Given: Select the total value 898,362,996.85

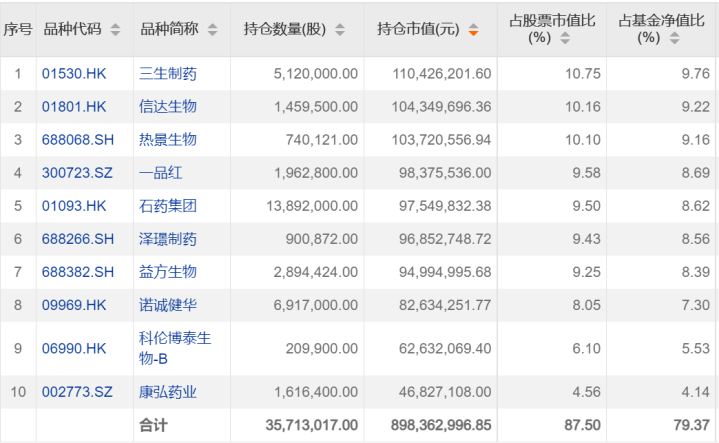Looking at the screenshot, I should click(x=441, y=425).
